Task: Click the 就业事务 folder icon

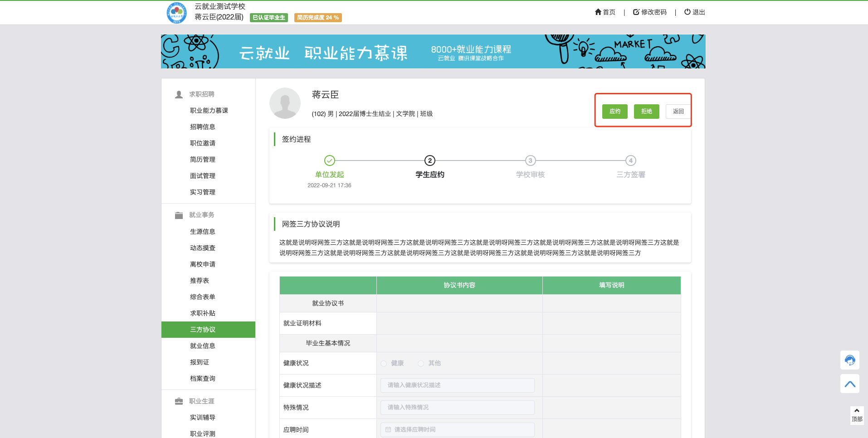Action: coord(179,215)
